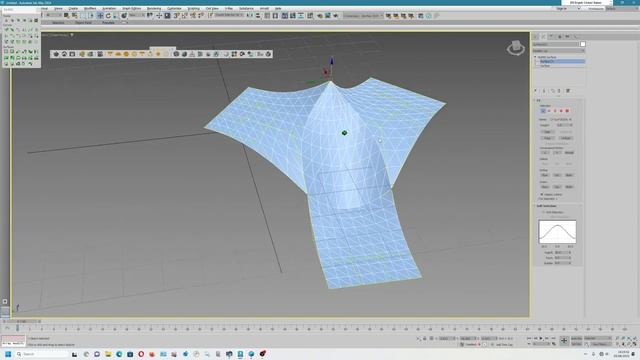Select the Select and Move tool
The image size is (640, 360).
click(100, 16)
